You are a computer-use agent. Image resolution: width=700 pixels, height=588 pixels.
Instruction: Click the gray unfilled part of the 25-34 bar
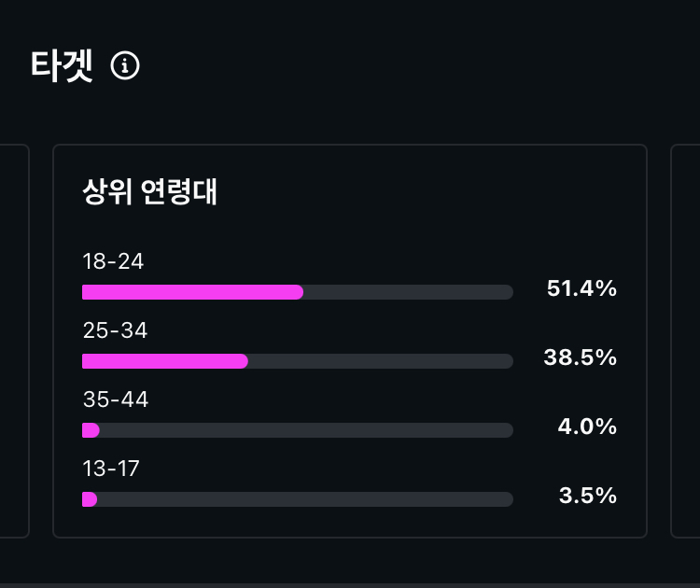pyautogui.click(x=380, y=361)
